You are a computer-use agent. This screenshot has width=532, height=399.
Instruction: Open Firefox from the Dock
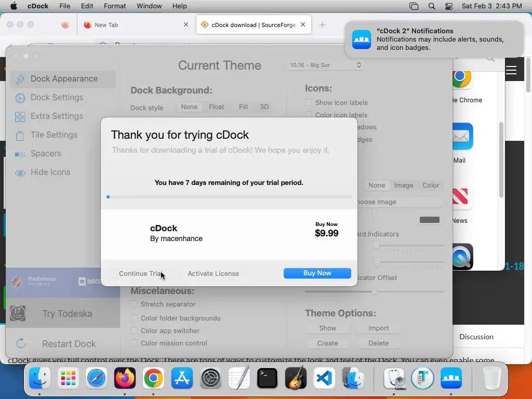pyautogui.click(x=125, y=378)
